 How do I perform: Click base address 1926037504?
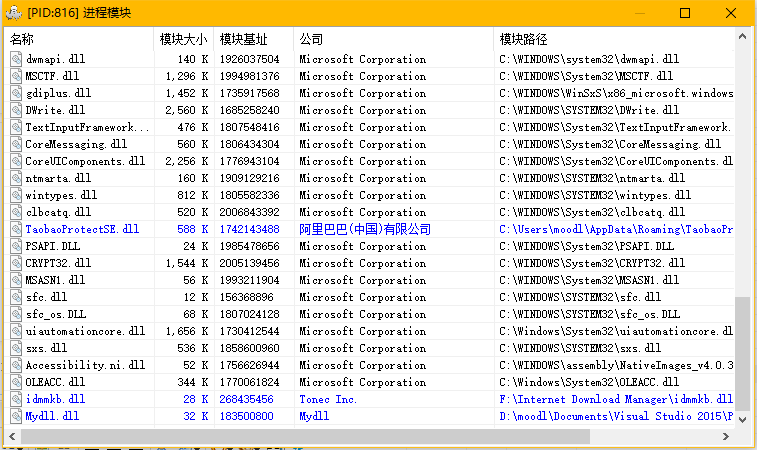tap(249, 59)
